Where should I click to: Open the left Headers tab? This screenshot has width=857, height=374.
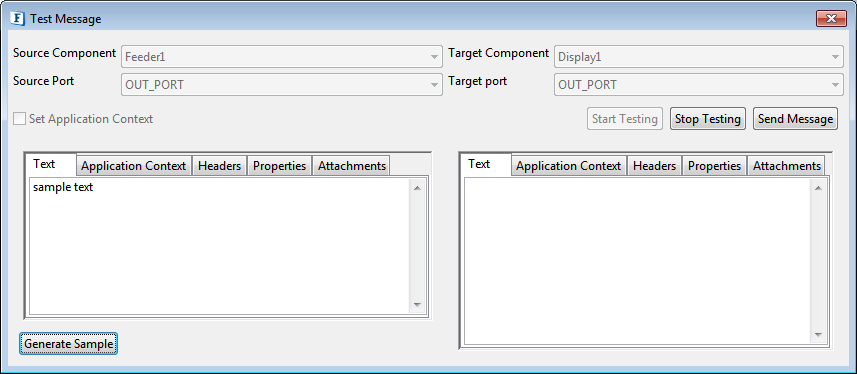click(220, 166)
